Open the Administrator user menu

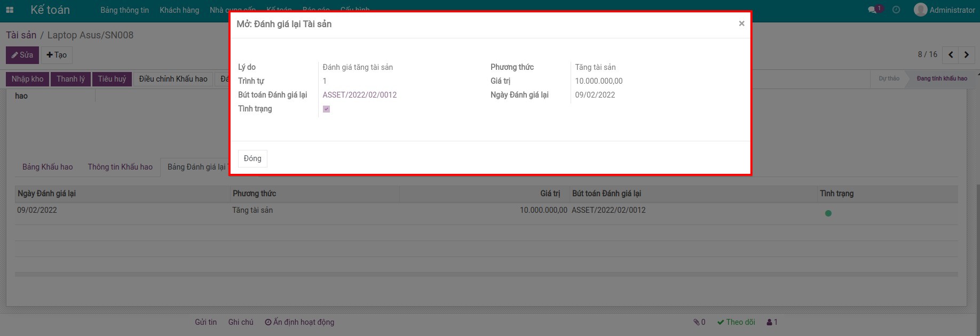(944, 10)
